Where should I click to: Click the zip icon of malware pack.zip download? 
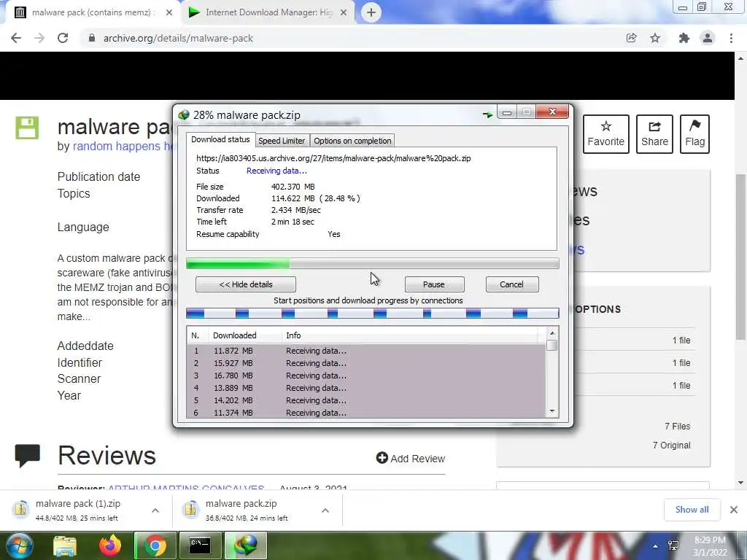190,510
